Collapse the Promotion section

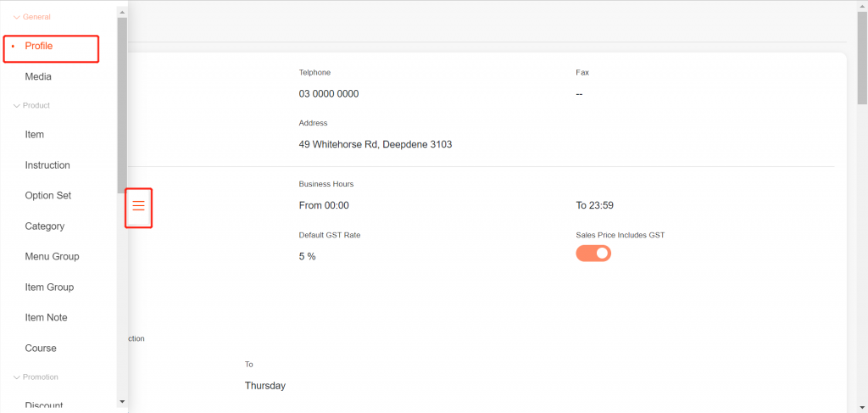17,377
